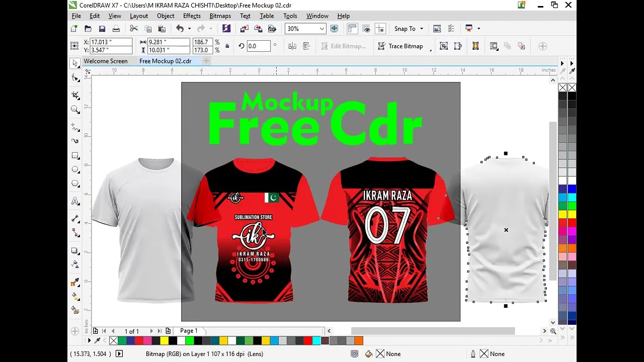Viewport: 644px width, 362px height.
Task: Toggle the lock ratio padlock
Action: tap(227, 46)
